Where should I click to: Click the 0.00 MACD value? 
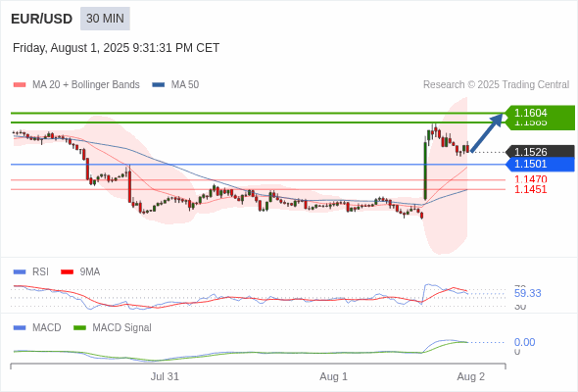524,342
